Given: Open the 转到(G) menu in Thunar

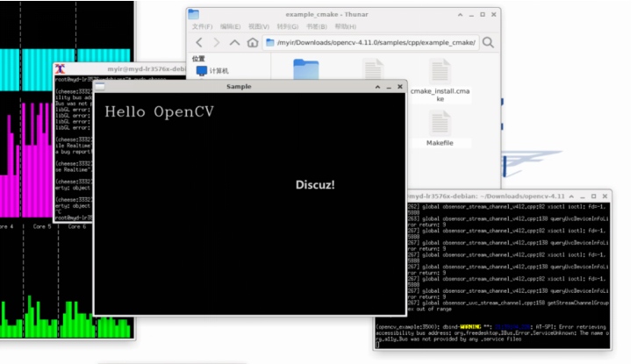Looking at the screenshot, I should pos(287,26).
